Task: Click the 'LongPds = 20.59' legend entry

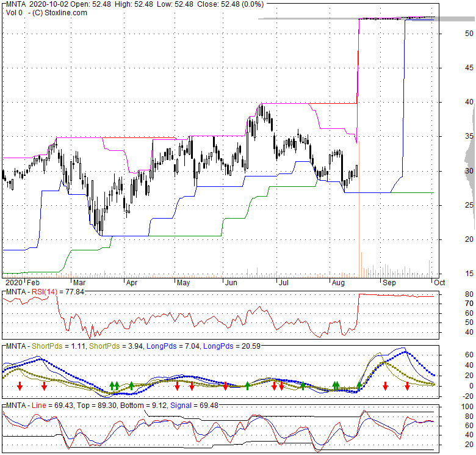Action: tap(232, 346)
